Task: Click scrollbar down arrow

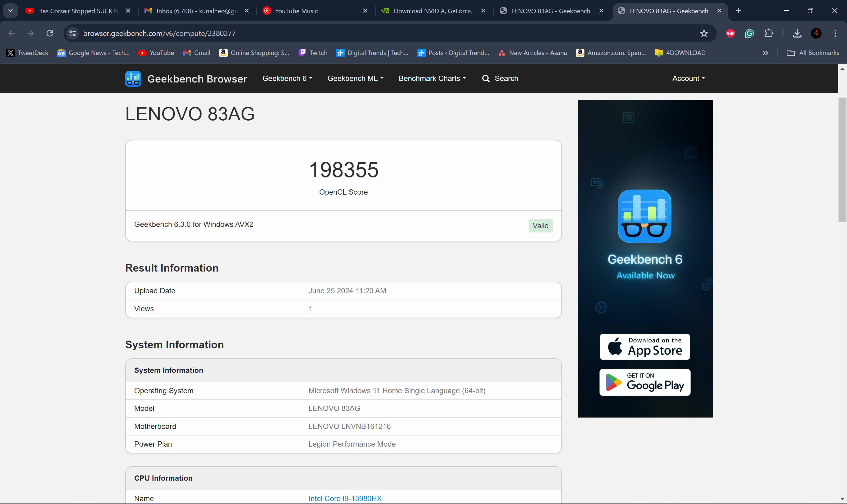Action: (x=842, y=499)
